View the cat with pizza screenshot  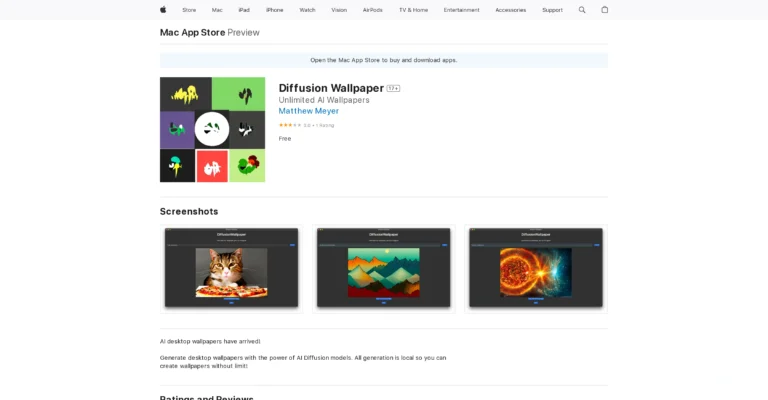tap(231, 268)
